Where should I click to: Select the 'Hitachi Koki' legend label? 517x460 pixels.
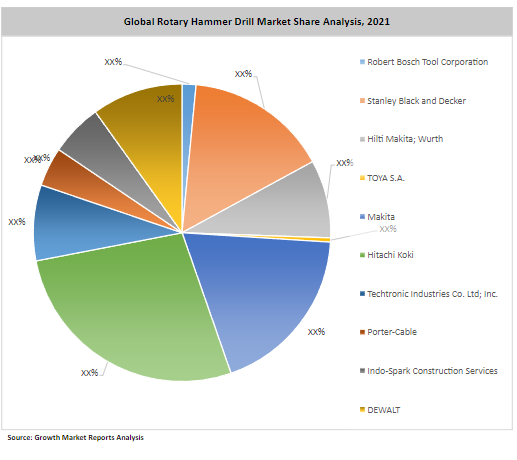click(x=390, y=255)
